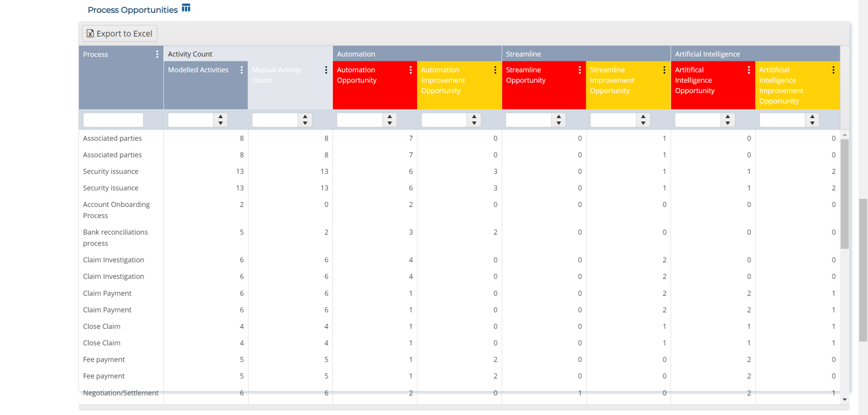Open the Artificial Intelligence Opportunity column menu
The image size is (868, 415).
748,70
